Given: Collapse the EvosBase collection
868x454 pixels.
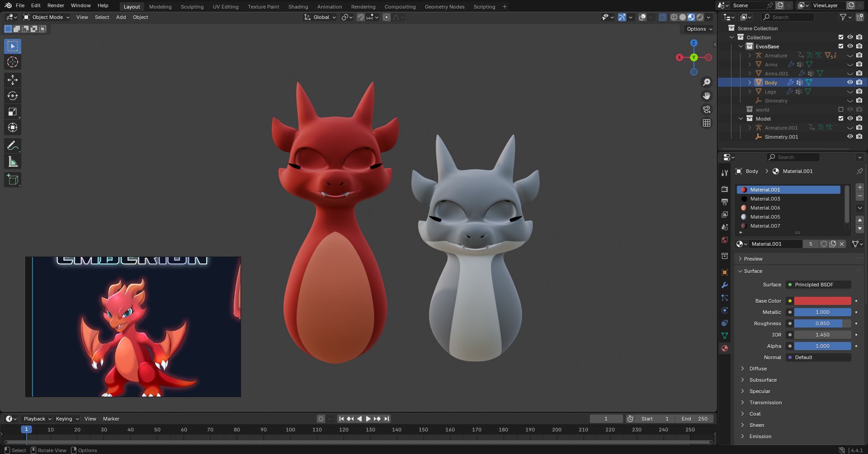Looking at the screenshot, I should point(741,46).
